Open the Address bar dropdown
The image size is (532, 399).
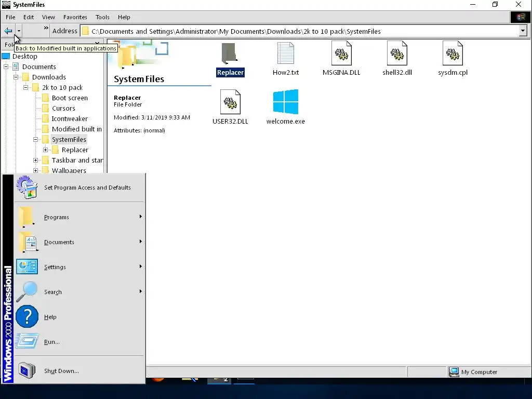523,31
